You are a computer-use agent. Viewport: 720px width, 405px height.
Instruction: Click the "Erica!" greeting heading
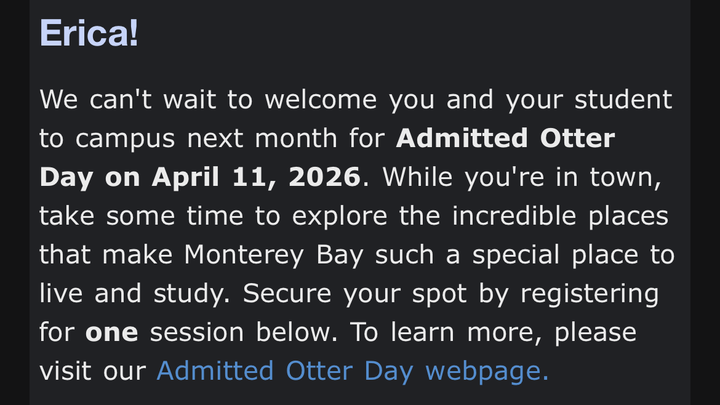point(89,33)
